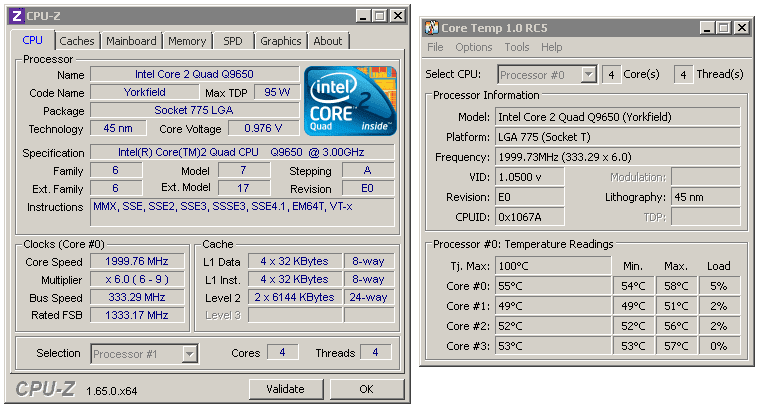Minimize the Core Temp window
The width and height of the screenshot is (762, 410).
pos(707,28)
